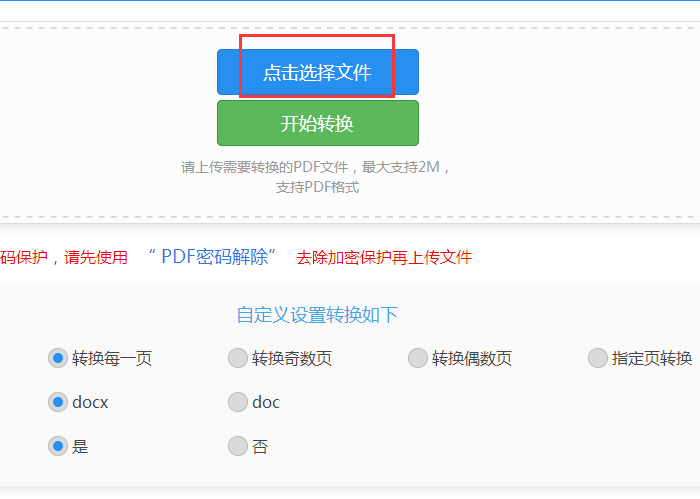Switch output format to doc
Screen dimensions: 700x499
(x=238, y=402)
